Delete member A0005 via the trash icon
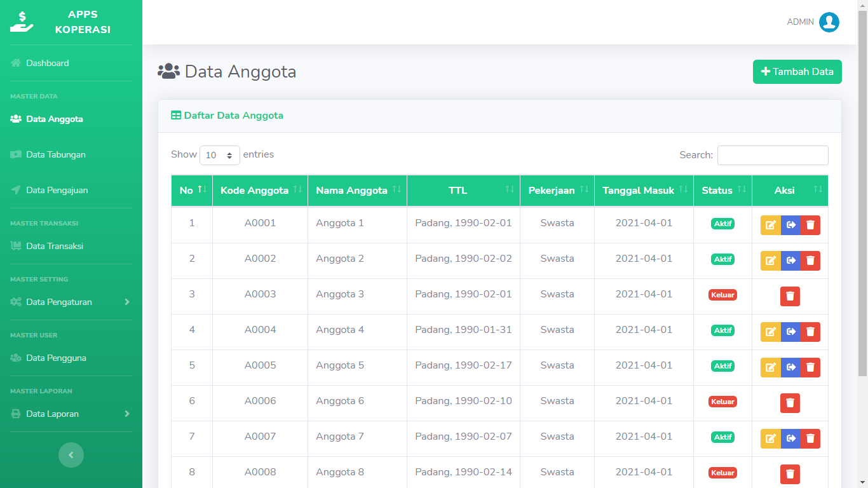This screenshot has height=488, width=868. point(810,367)
